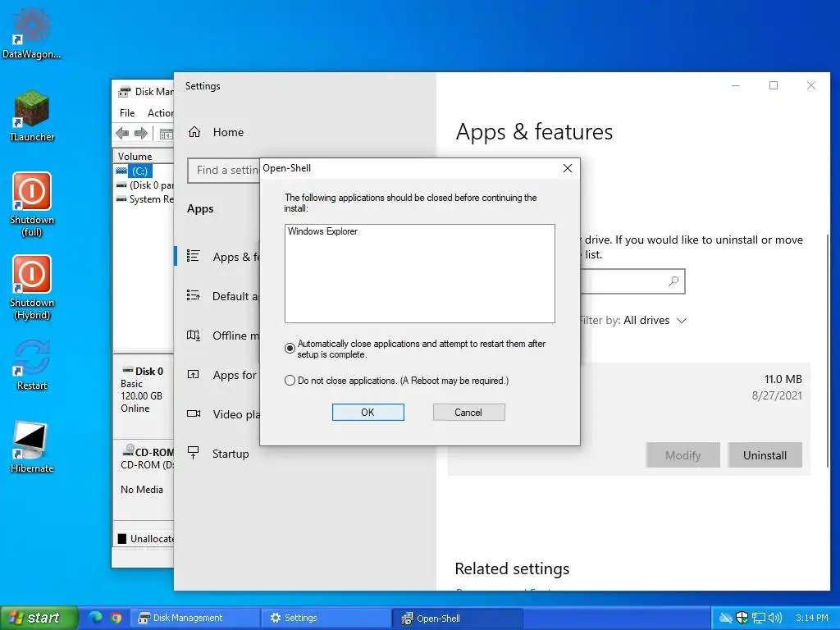This screenshot has width=840, height=630.
Task: Open Microsoft Edge from the taskbar
Action: [95, 618]
